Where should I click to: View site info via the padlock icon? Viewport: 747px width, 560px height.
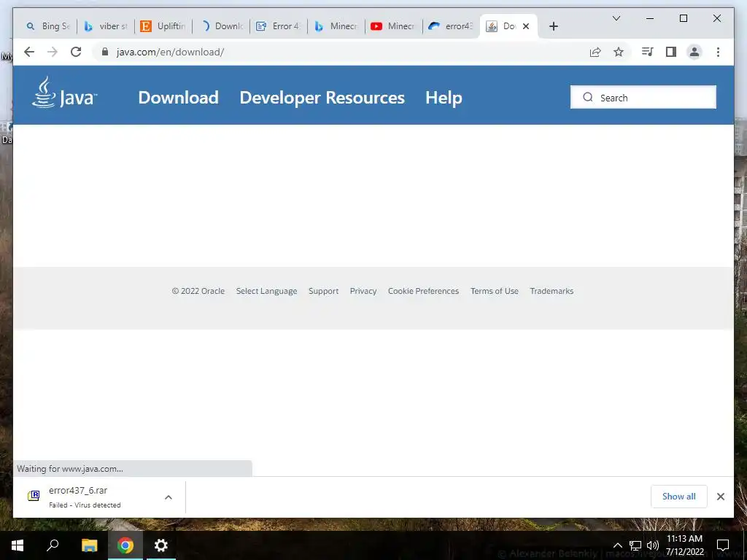coord(105,52)
